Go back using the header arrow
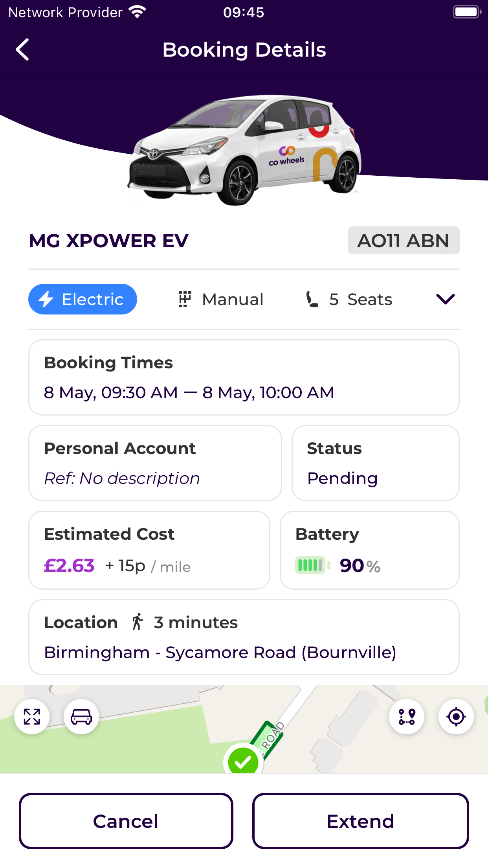This screenshot has width=488, height=868. (22, 50)
